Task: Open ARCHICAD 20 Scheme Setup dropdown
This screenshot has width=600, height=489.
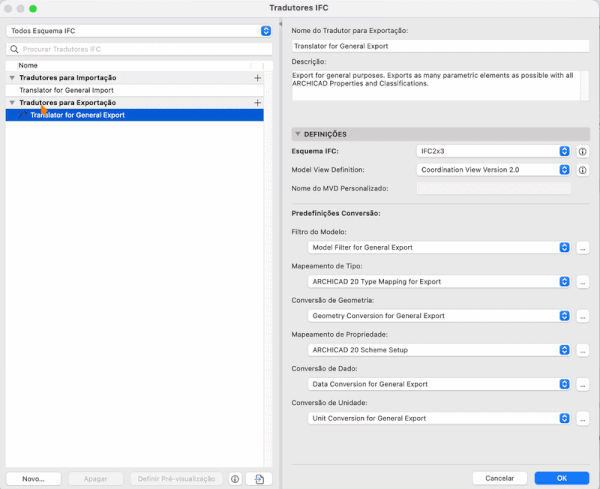Action: tap(439, 350)
